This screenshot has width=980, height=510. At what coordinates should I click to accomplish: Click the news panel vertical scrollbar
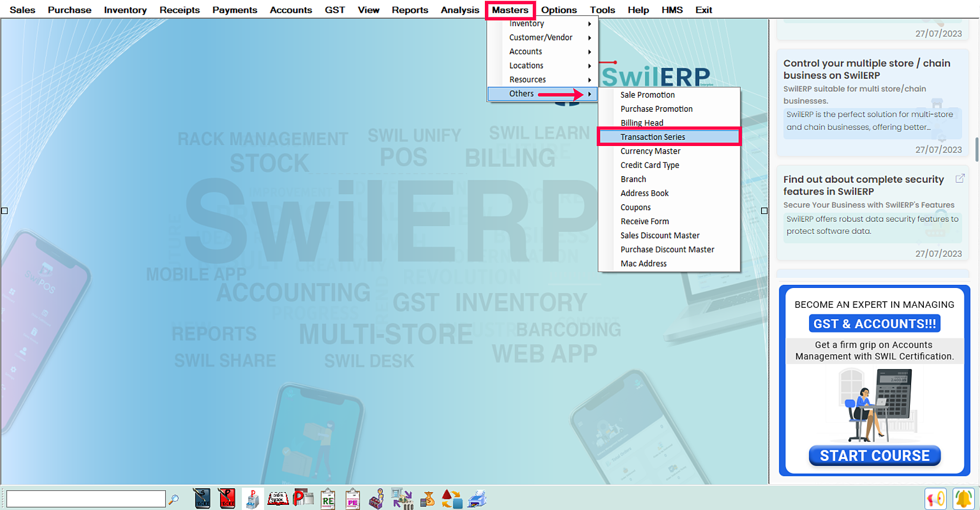pos(976,149)
